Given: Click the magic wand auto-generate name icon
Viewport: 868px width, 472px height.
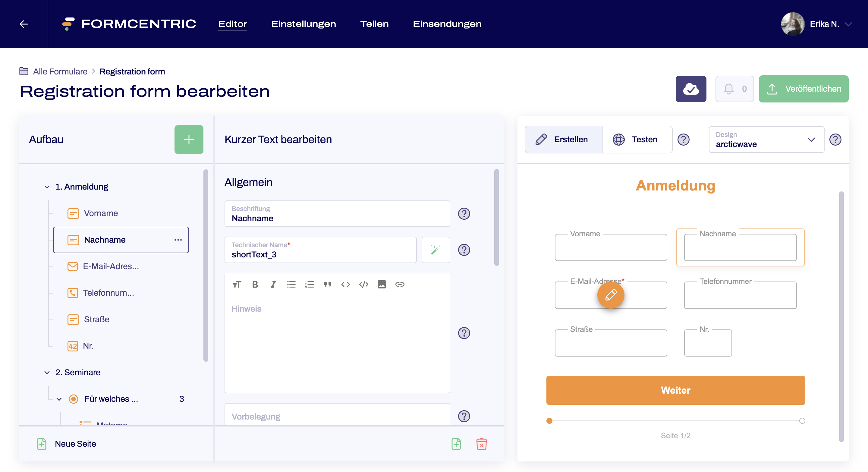Looking at the screenshot, I should coord(435,250).
